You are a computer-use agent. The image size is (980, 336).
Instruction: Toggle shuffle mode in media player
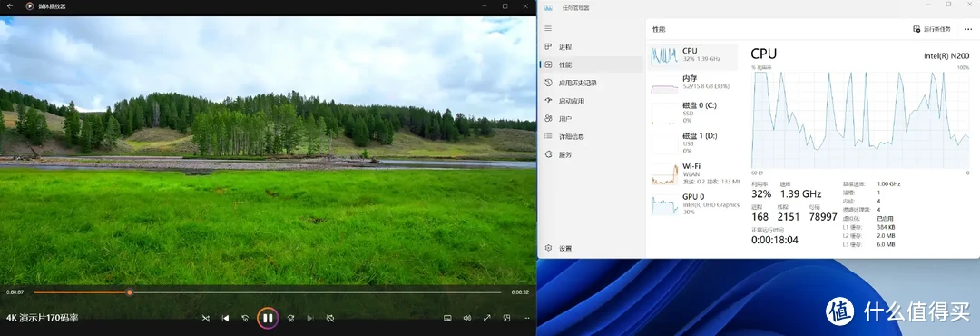point(206,319)
